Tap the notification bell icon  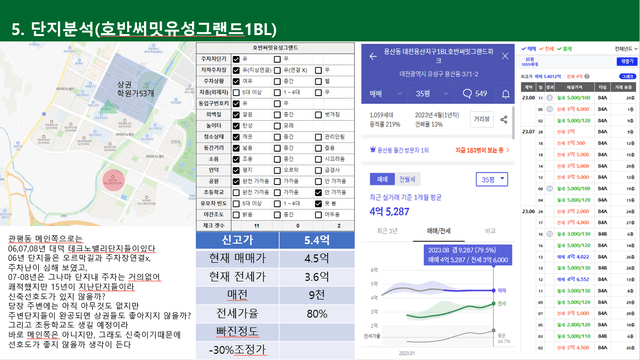tap(505, 94)
